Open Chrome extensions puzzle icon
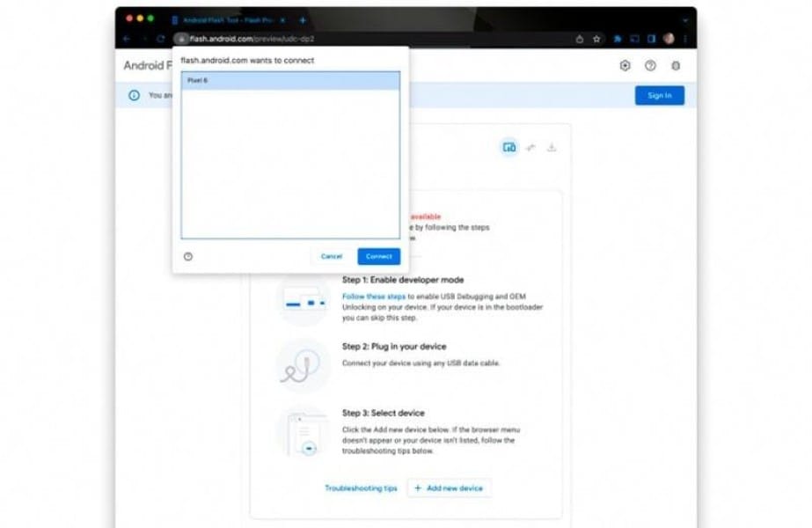The image size is (812, 528). click(617, 39)
